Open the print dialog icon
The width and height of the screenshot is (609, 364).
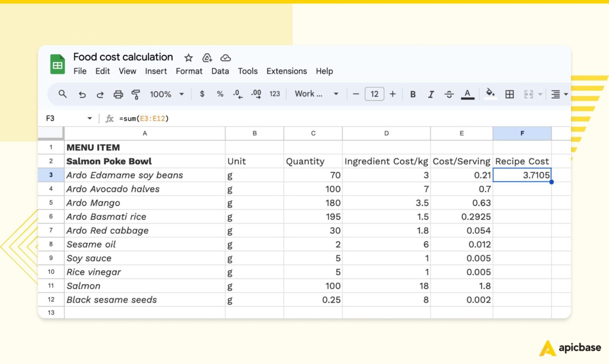coord(119,94)
